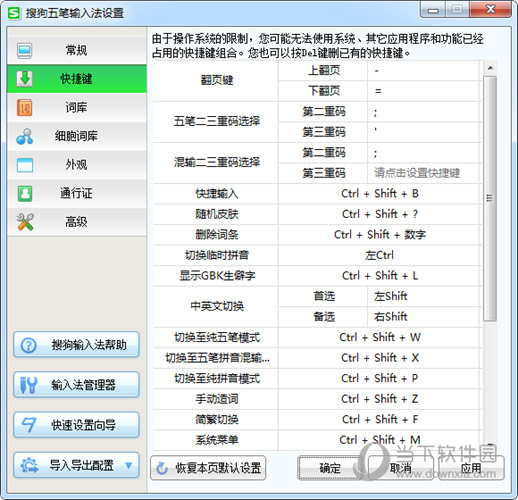Launch 输入法管理器
Screen dimensions: 518x500
[76, 385]
